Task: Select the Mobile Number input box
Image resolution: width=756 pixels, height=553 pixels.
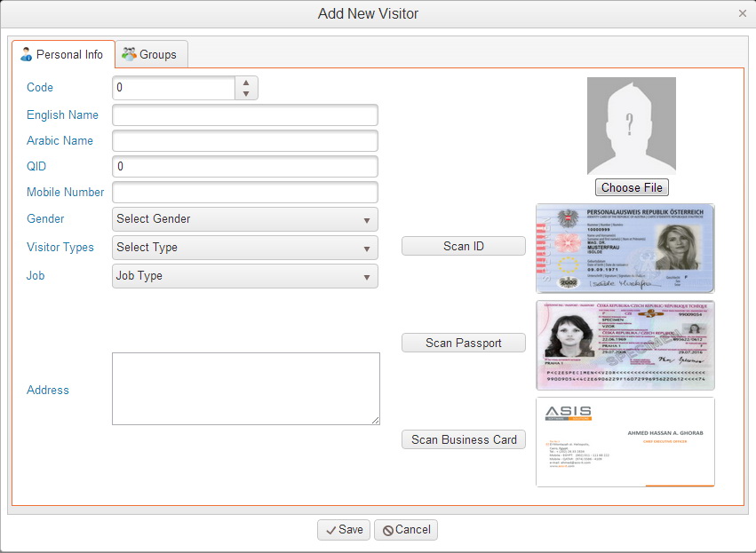Action: pos(245,193)
